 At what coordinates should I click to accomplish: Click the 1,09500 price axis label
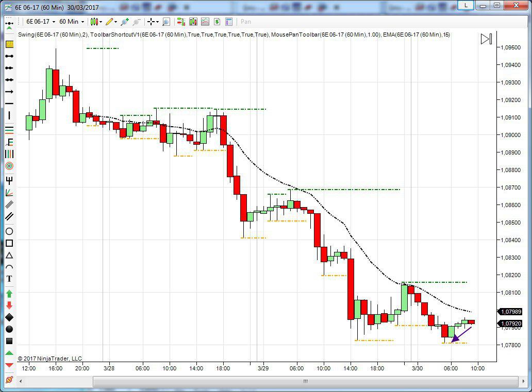pos(511,47)
